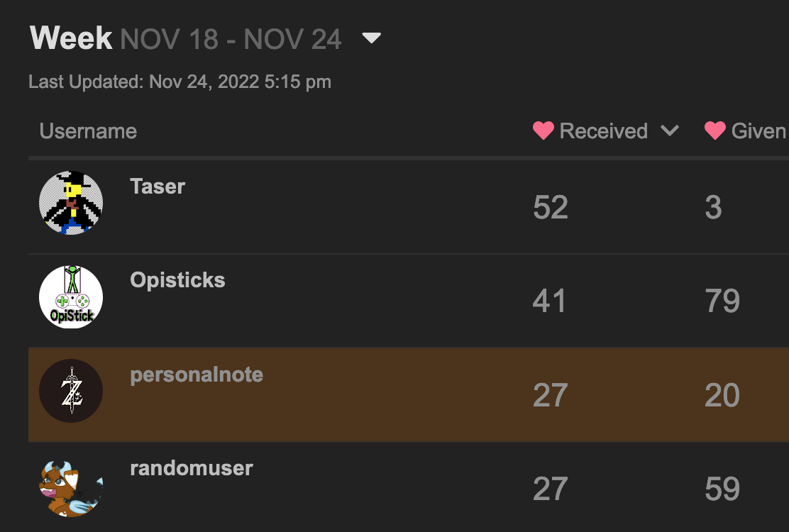Click Opisticks' given count of 79

(722, 301)
